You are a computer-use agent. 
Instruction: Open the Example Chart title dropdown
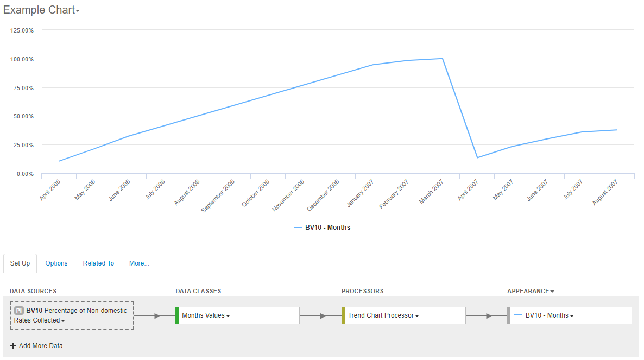pos(77,10)
